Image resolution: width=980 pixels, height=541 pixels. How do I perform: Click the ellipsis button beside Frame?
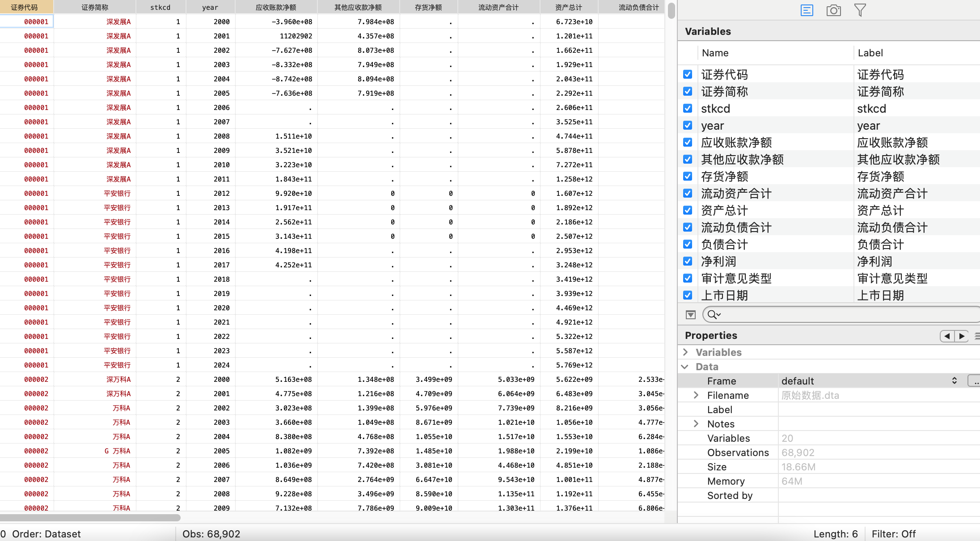point(975,381)
